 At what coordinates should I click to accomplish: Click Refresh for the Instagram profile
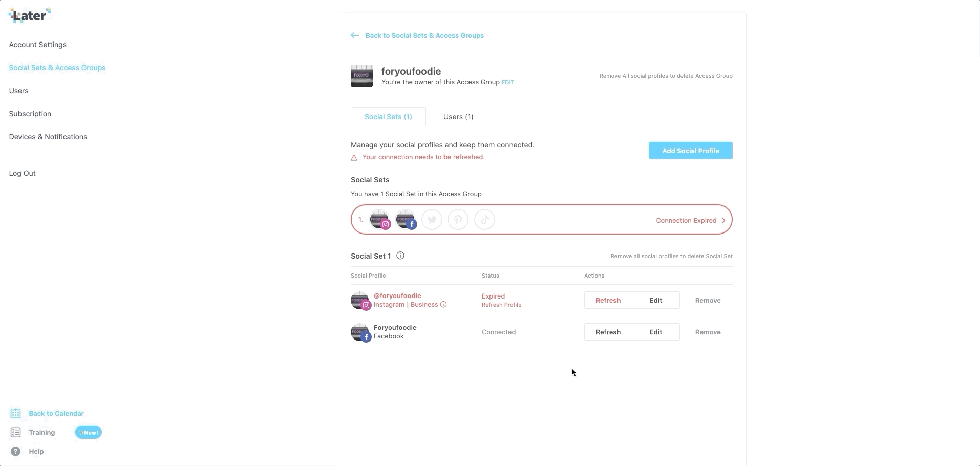[608, 300]
